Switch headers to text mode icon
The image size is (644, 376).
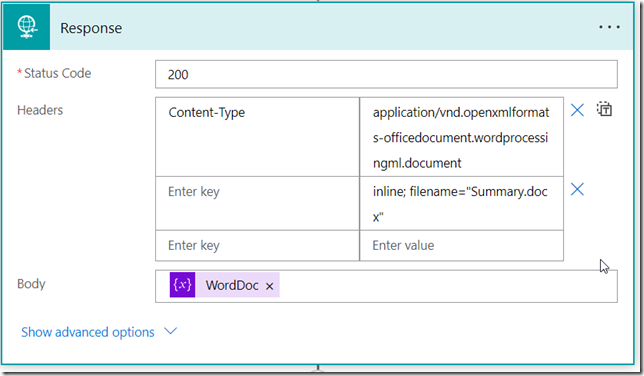(x=604, y=109)
